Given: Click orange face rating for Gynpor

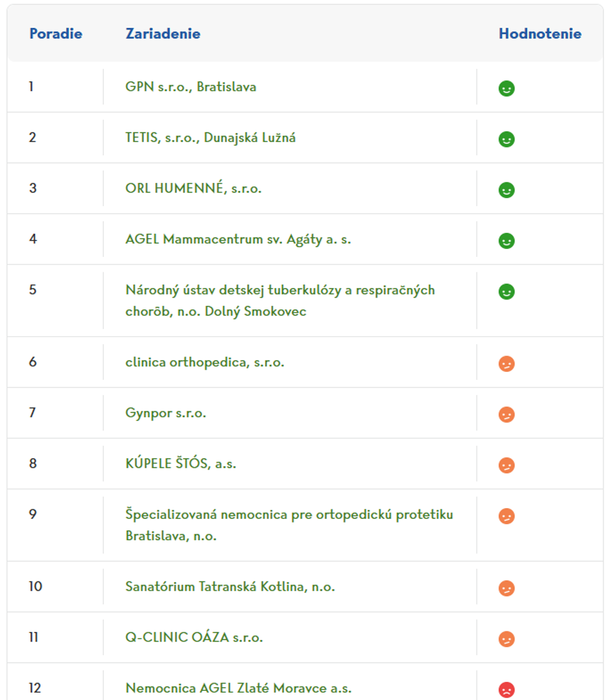Looking at the screenshot, I should coord(506,415).
